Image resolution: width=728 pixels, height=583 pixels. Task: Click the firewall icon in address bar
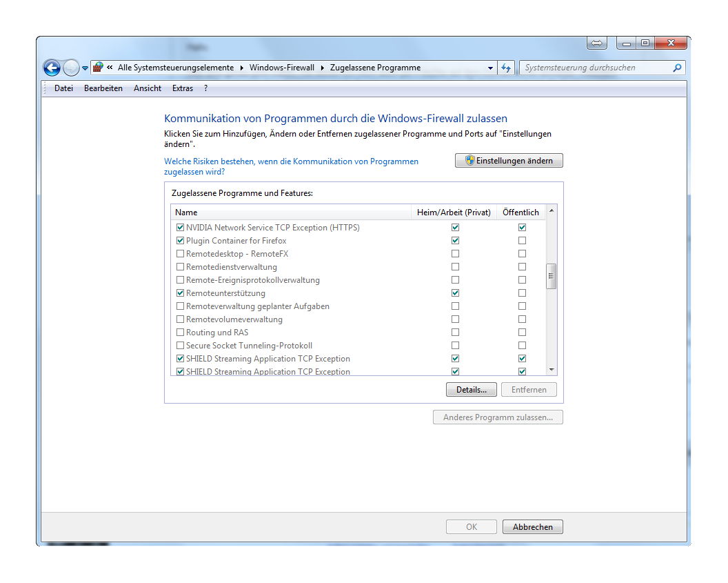click(x=98, y=68)
